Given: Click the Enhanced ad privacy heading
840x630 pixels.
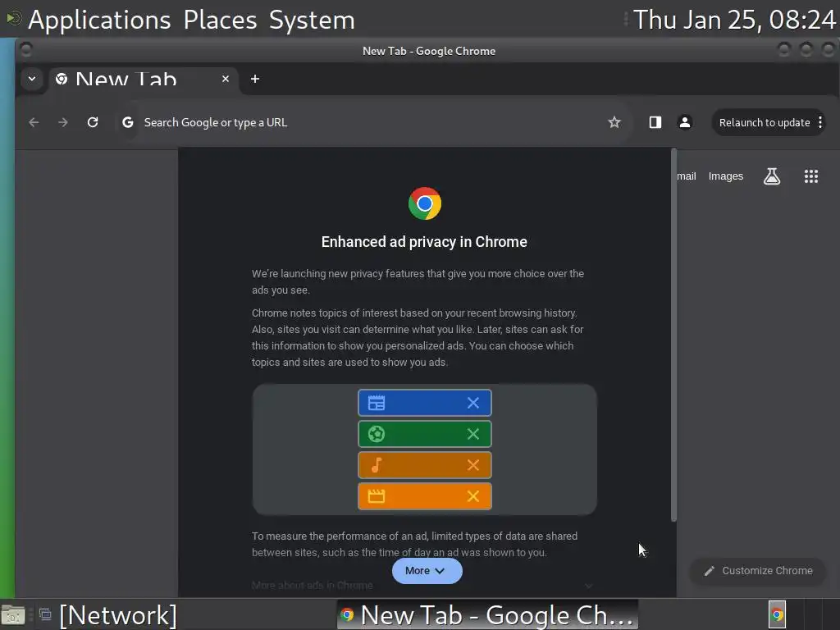Looking at the screenshot, I should (424, 242).
